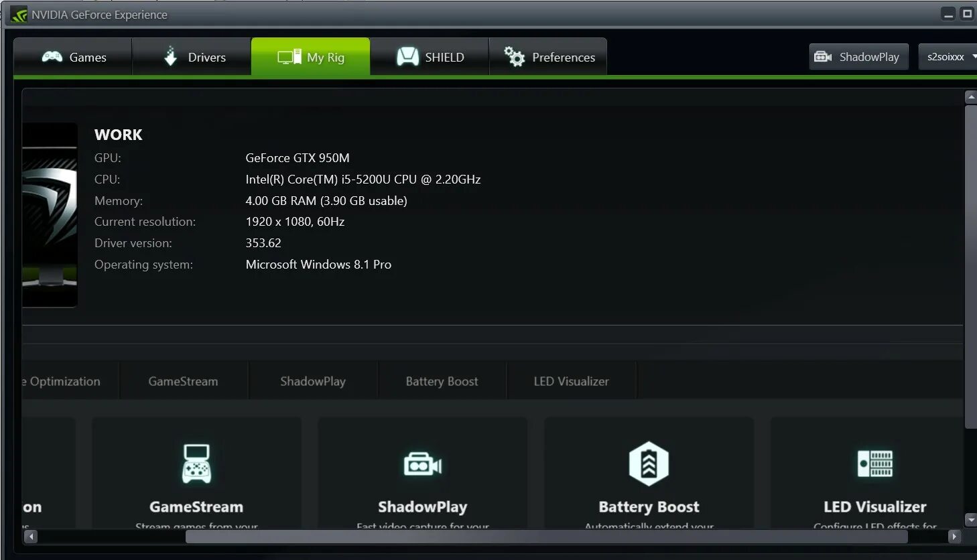Click the LED Visualizer card icon
This screenshot has height=560, width=977.
click(875, 464)
